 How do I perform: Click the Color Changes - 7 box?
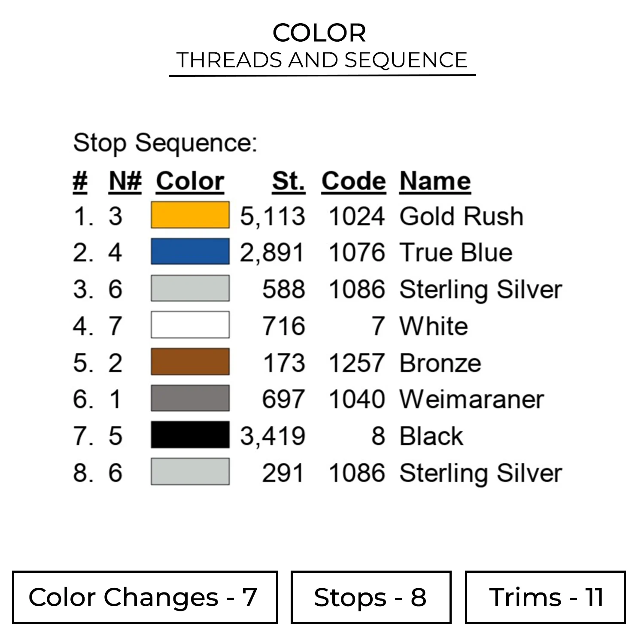pyautogui.click(x=145, y=597)
